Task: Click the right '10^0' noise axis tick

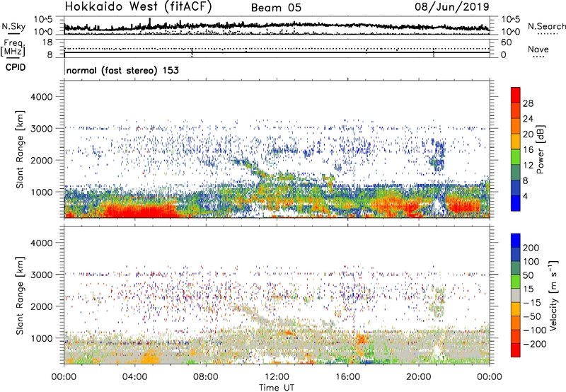Action: [x=511, y=32]
